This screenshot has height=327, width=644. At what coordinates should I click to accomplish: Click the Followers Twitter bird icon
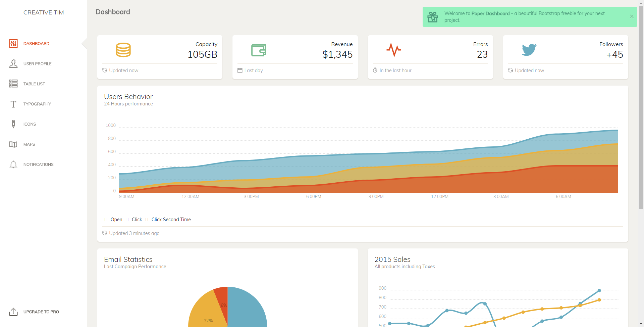(x=529, y=50)
